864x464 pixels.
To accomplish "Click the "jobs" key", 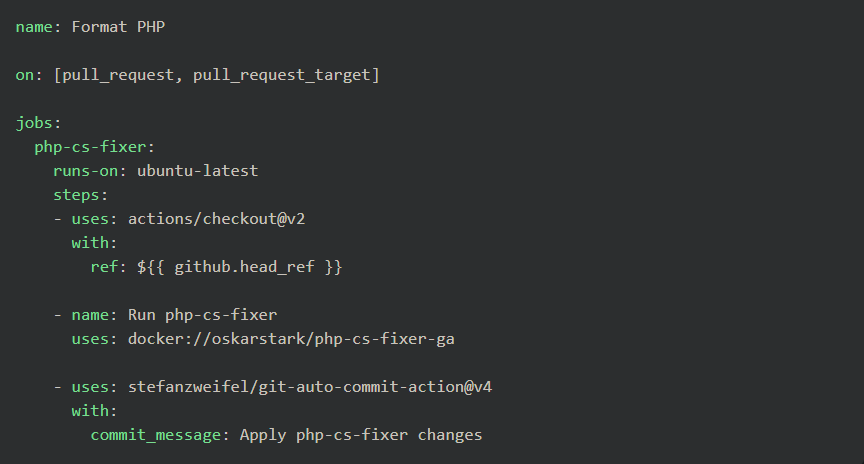I will click(x=34, y=123).
